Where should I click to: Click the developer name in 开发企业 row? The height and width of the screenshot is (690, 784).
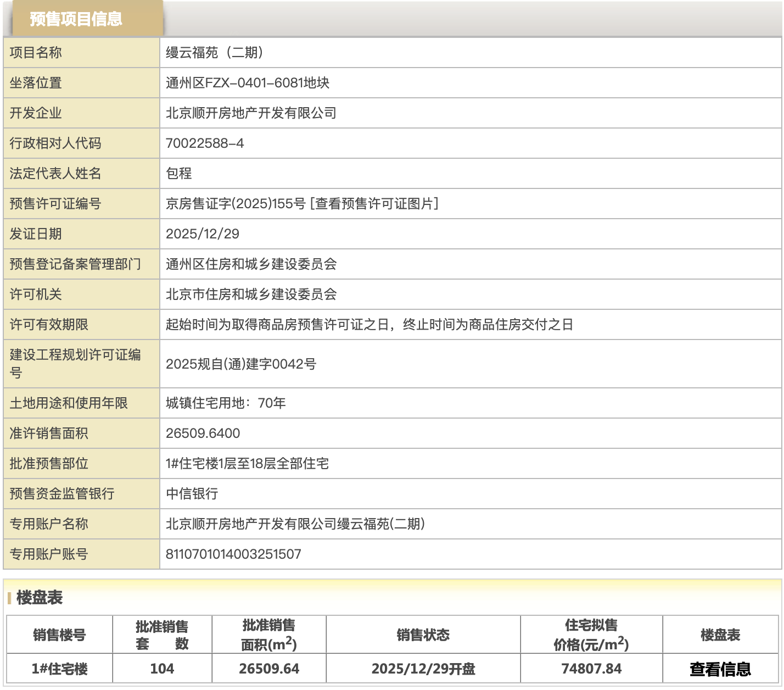pos(251,113)
